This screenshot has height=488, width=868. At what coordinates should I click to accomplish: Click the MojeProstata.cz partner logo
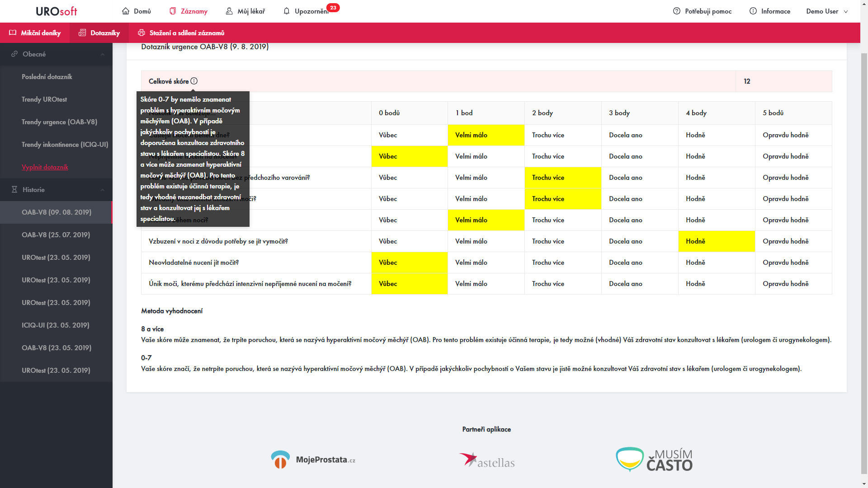(313, 460)
